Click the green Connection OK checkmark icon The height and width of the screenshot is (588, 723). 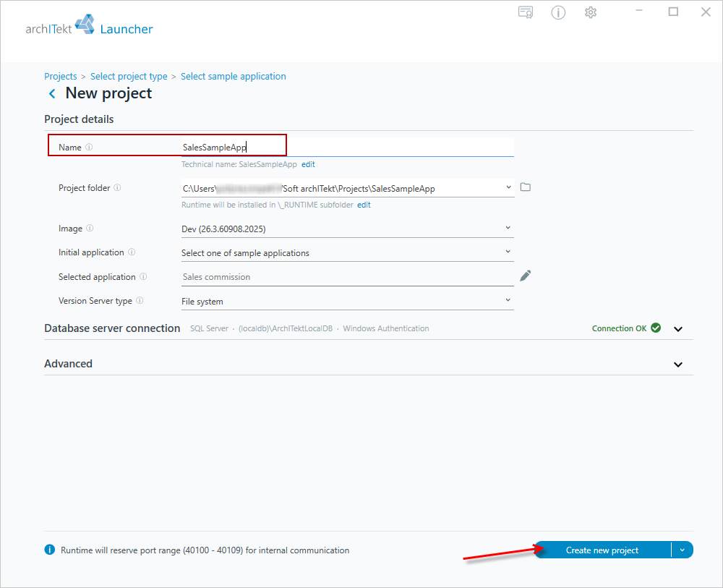click(656, 328)
